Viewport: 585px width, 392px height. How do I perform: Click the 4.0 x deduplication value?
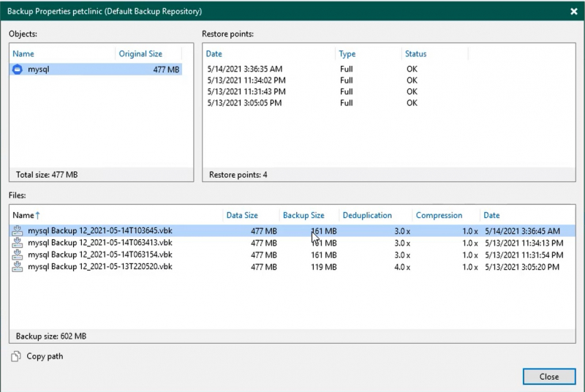point(402,267)
